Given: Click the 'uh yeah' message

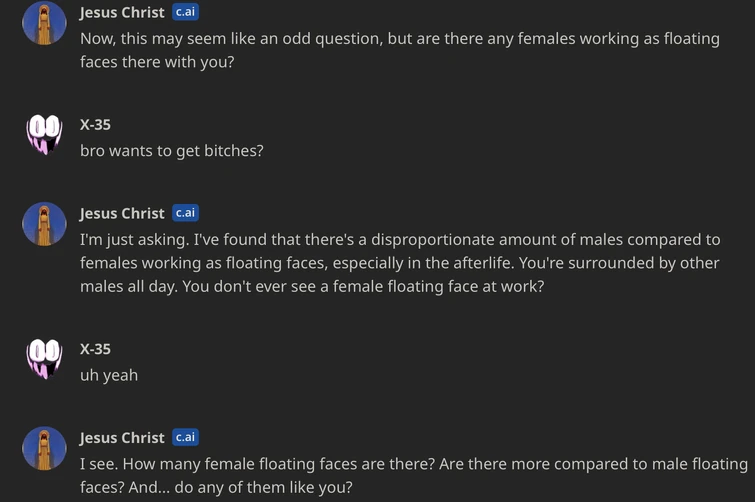Looking at the screenshot, I should (x=109, y=375).
